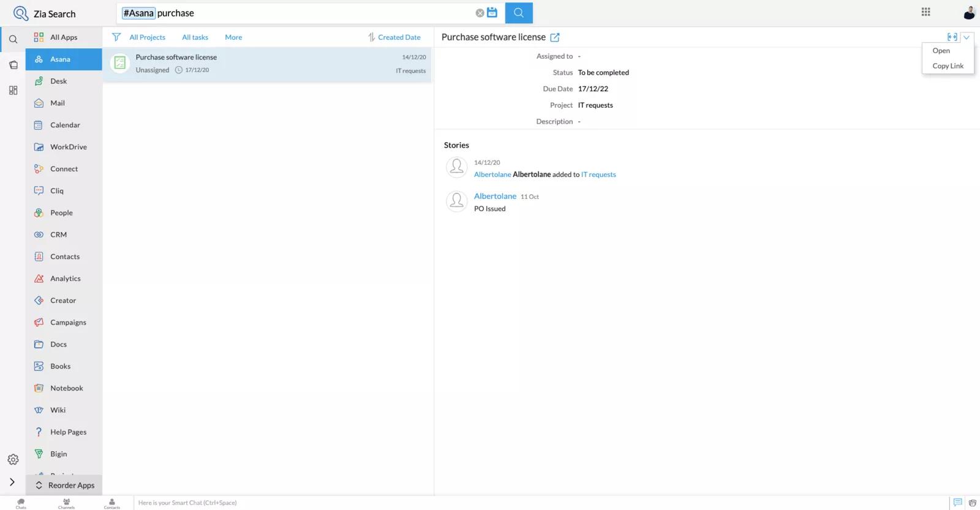This screenshot has height=510, width=980.
Task: Expand the left rail with the arrow
Action: [x=12, y=482]
